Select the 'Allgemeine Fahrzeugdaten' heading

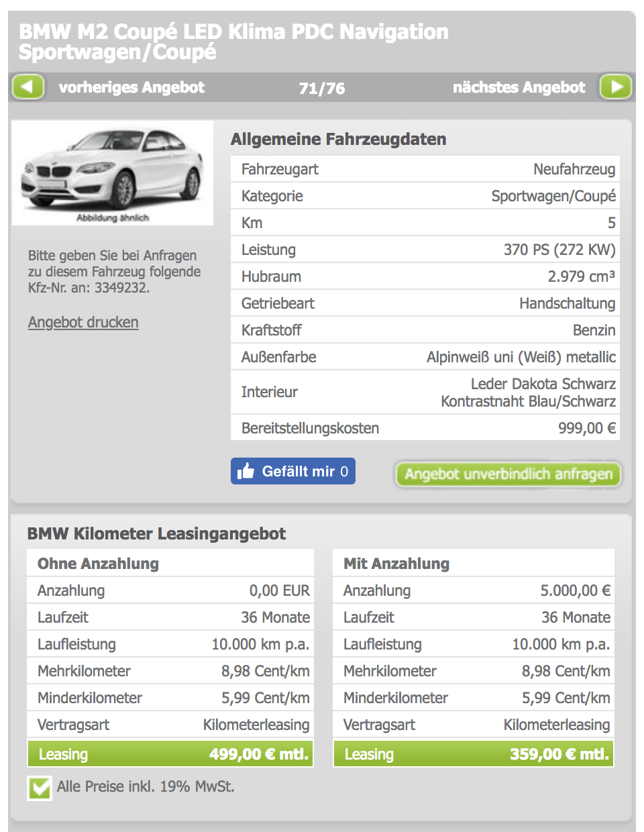[338, 139]
